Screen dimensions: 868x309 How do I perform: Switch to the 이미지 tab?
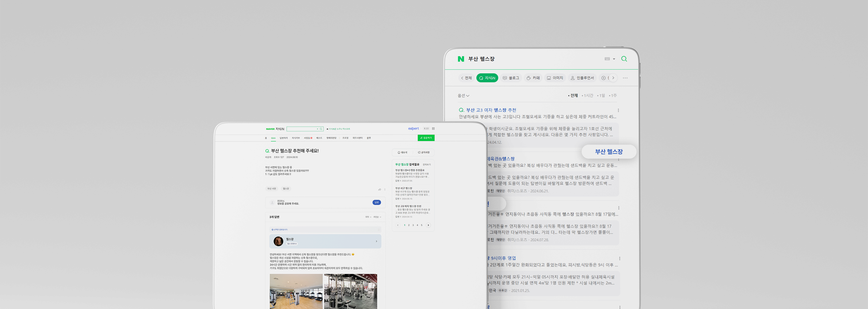pos(555,78)
